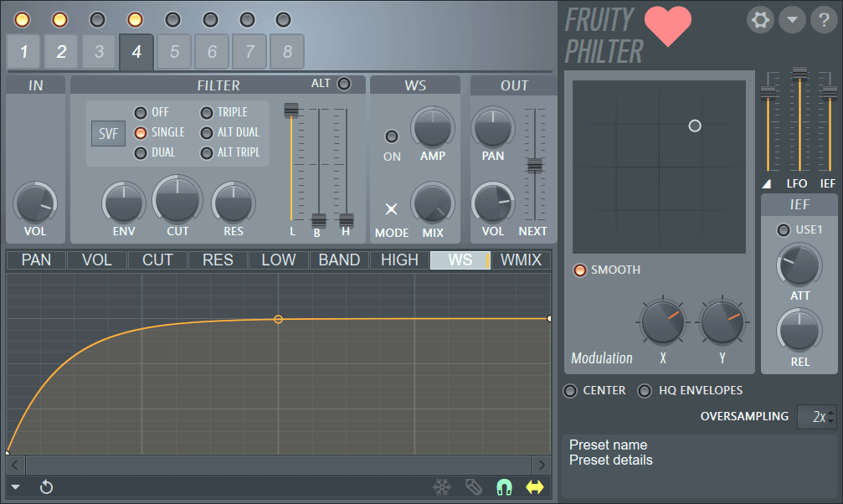This screenshot has width=843, height=504.
Task: Click the Modulation XY pad
Action: pos(659,165)
